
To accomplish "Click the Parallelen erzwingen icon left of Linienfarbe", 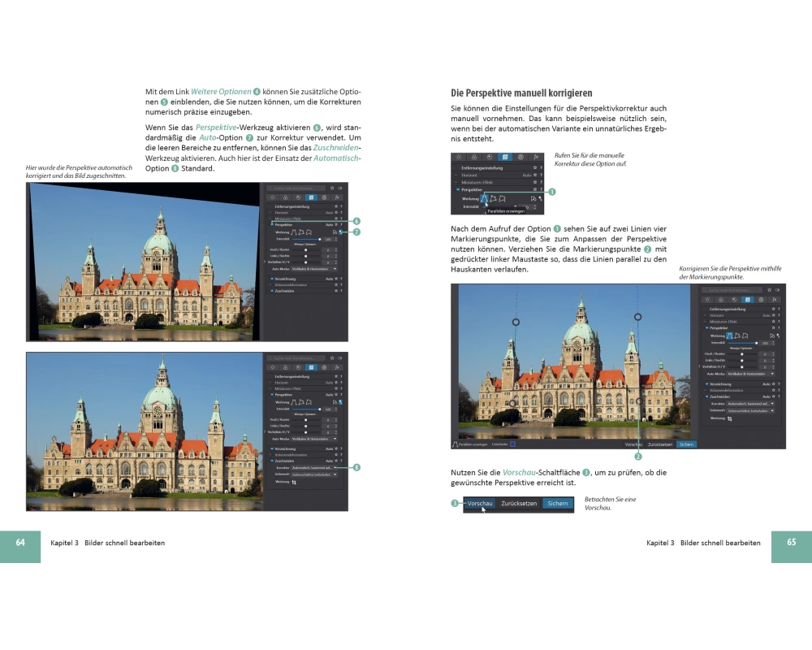I will [x=455, y=444].
